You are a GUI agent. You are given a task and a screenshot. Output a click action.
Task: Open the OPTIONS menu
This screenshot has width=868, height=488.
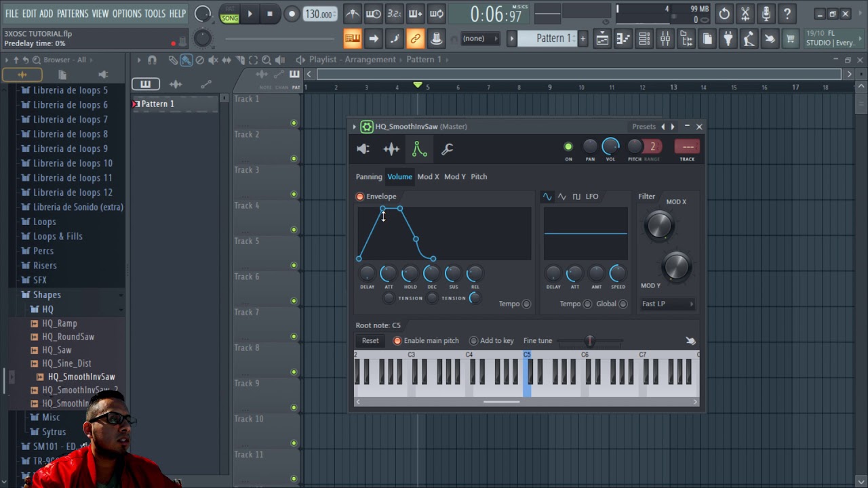(127, 14)
